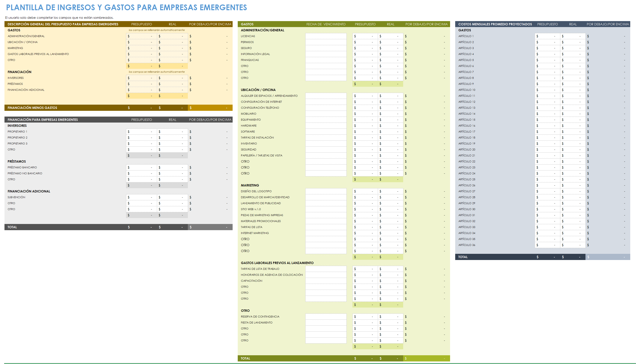
Task: Select the DISEÑO DEL LOGOTIPO budget cell
Action: pyautogui.click(x=365, y=191)
